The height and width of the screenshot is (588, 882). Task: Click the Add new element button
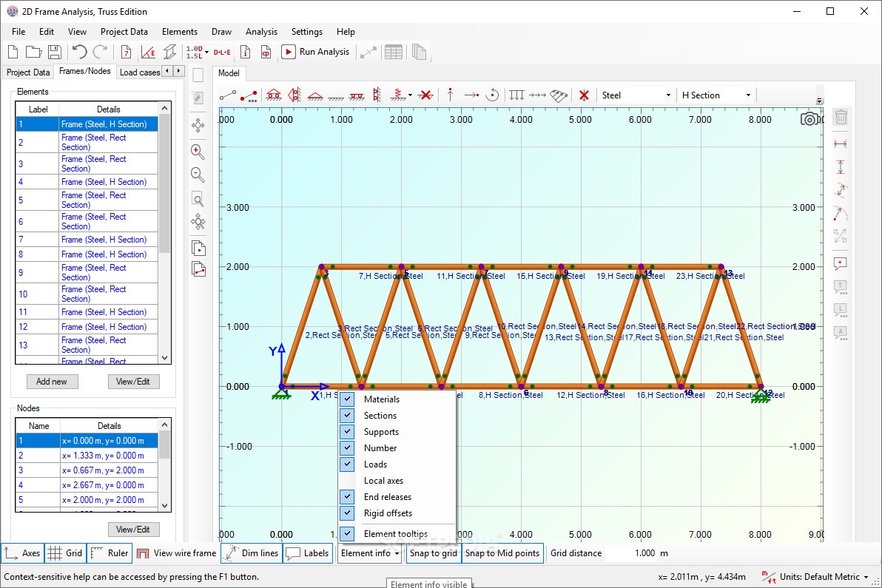coord(52,382)
